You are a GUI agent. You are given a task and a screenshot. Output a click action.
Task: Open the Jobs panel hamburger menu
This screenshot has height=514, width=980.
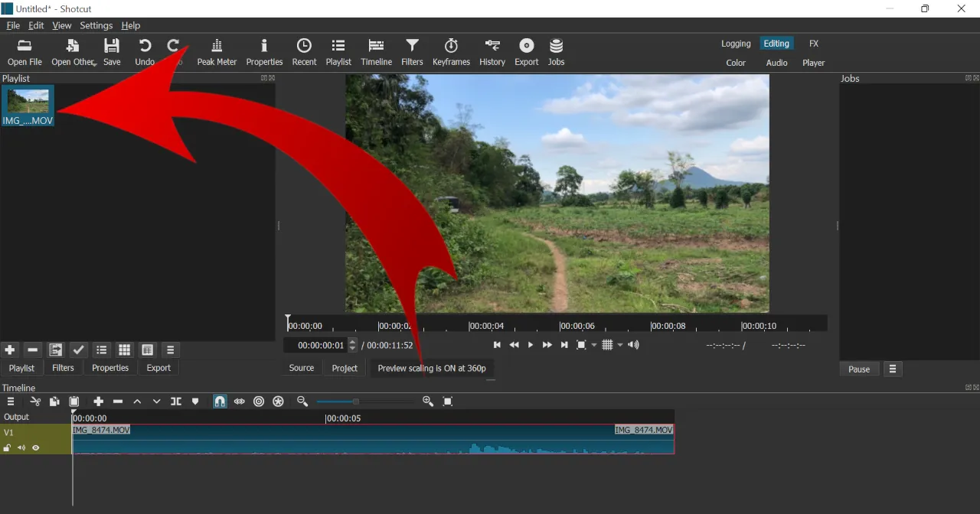pos(893,369)
